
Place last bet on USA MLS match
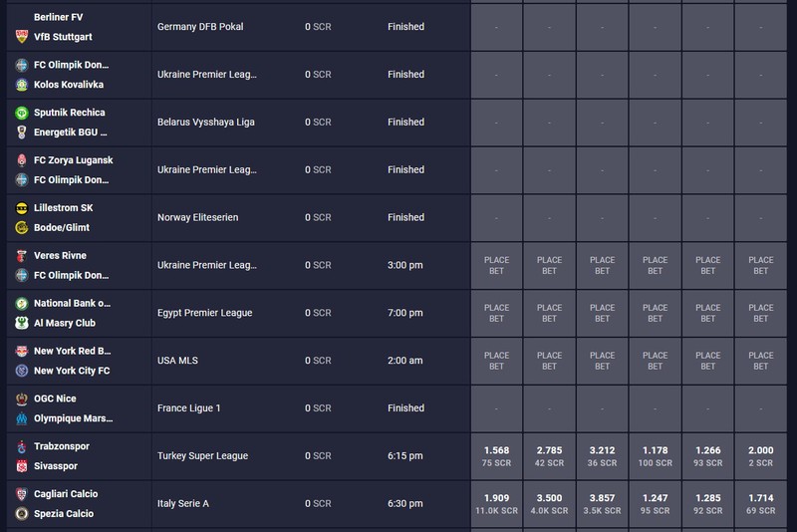(760, 361)
